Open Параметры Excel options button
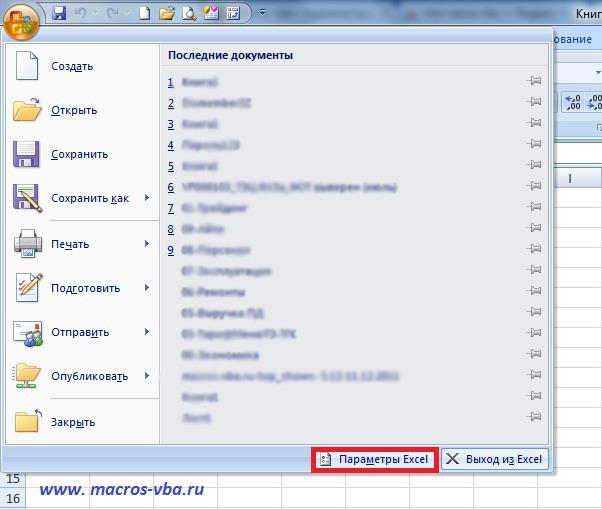Image resolution: width=602 pixels, height=509 pixels. [x=374, y=459]
